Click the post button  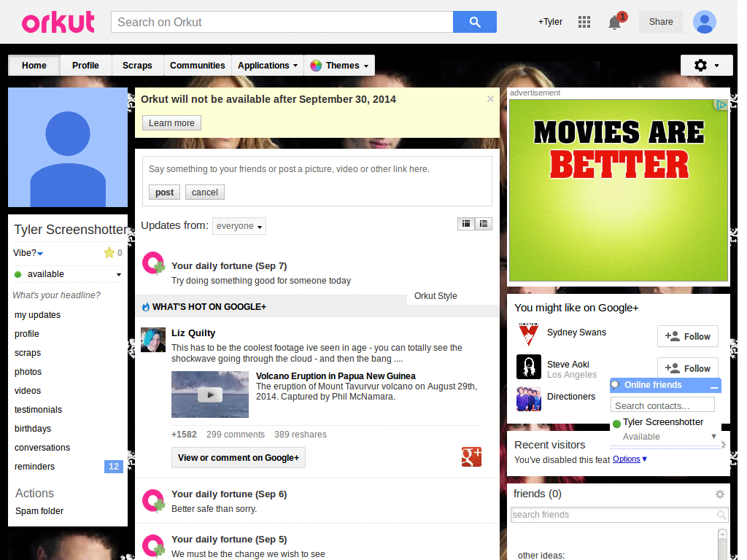pos(164,192)
